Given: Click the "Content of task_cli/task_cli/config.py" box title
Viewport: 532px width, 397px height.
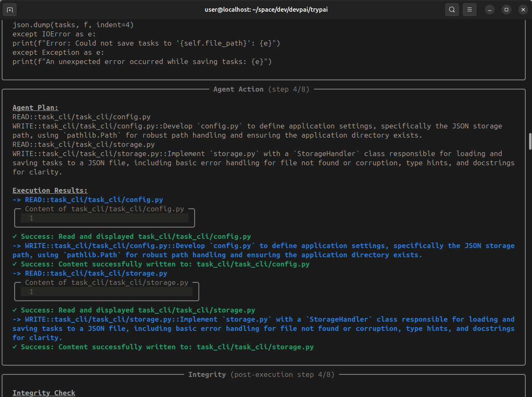Looking at the screenshot, I should (104, 209).
